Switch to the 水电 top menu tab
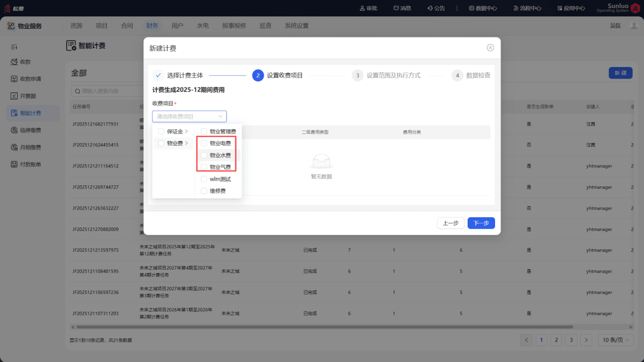Screen dimensions: 644x362 point(203,25)
